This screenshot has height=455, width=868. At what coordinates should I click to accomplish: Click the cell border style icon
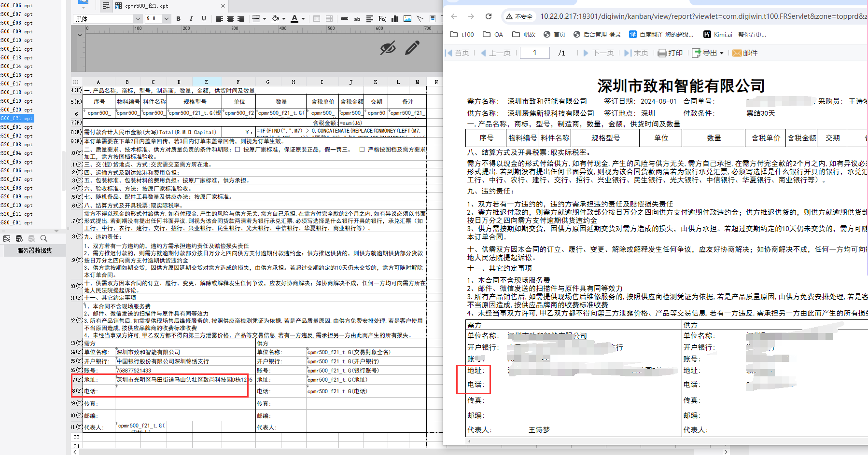click(256, 19)
